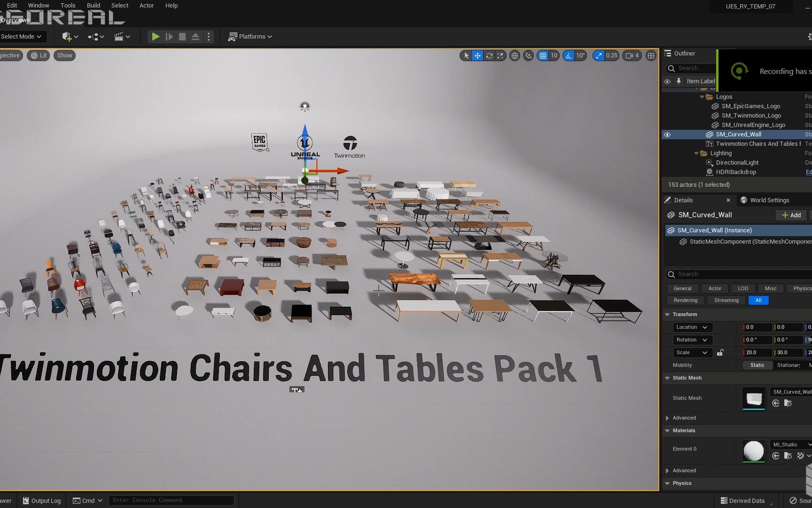This screenshot has height=508, width=812.
Task: Close the Details tab
Action: tap(728, 200)
